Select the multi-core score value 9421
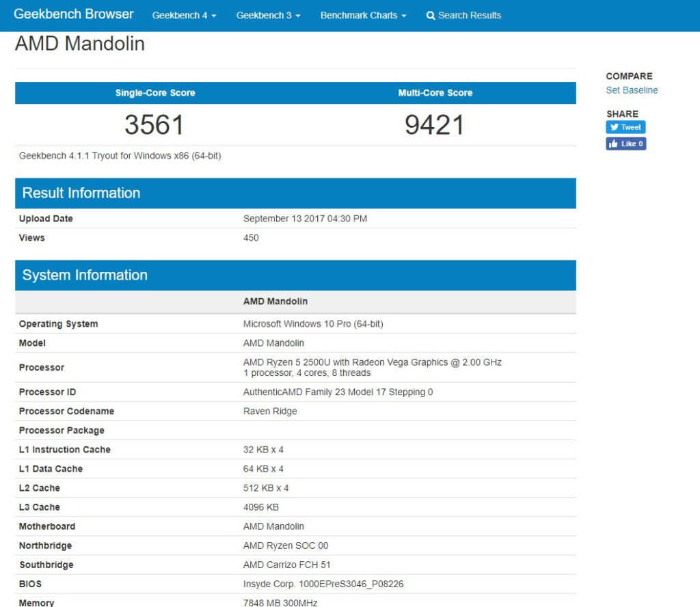This screenshot has height=607, width=700. click(x=435, y=125)
